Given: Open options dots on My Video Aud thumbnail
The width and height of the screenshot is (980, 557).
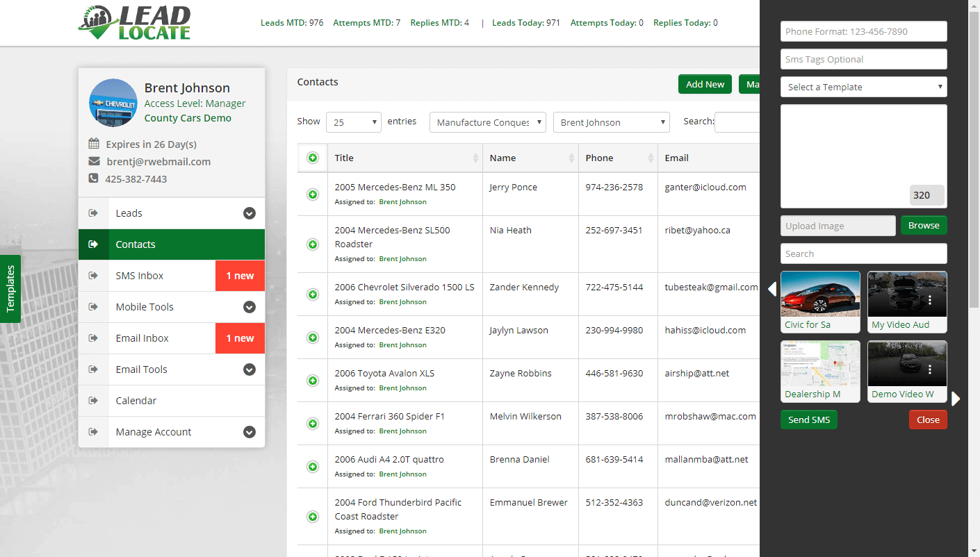Looking at the screenshot, I should (930, 300).
